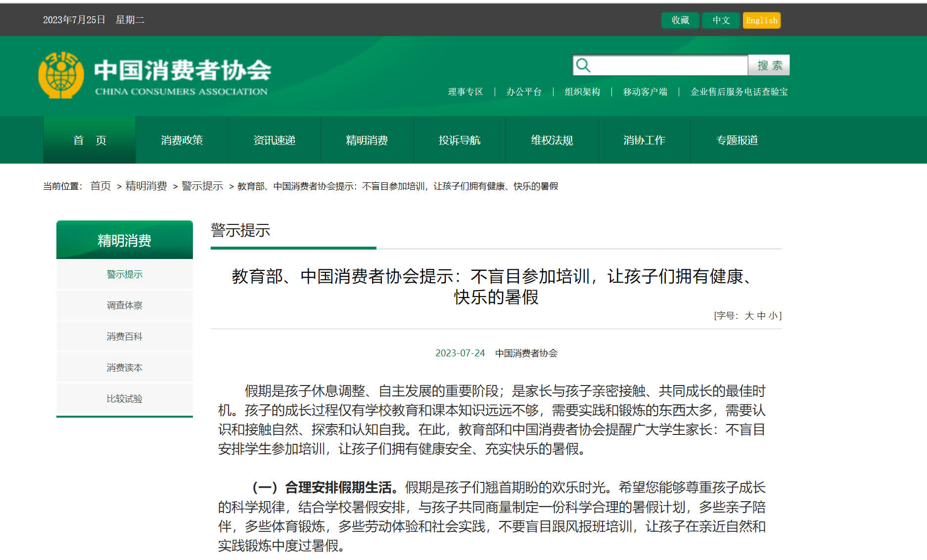Viewport: 927px width, 560px height.
Task: Open the 专题报道 navigation menu
Action: point(737,140)
